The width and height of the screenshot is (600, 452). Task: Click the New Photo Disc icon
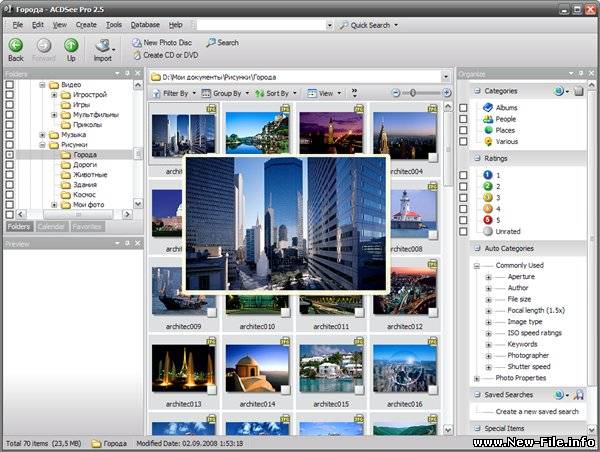pos(136,43)
